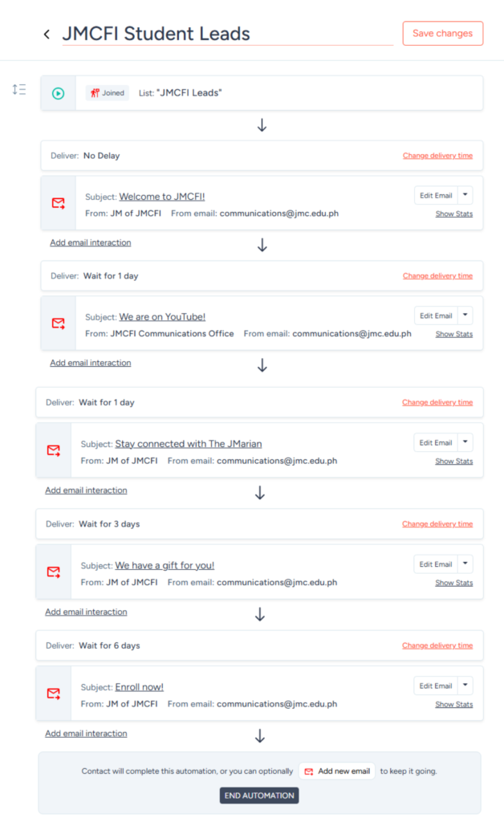
Task: Expand dropdown arrow for Enroll now email
Action: (x=466, y=686)
